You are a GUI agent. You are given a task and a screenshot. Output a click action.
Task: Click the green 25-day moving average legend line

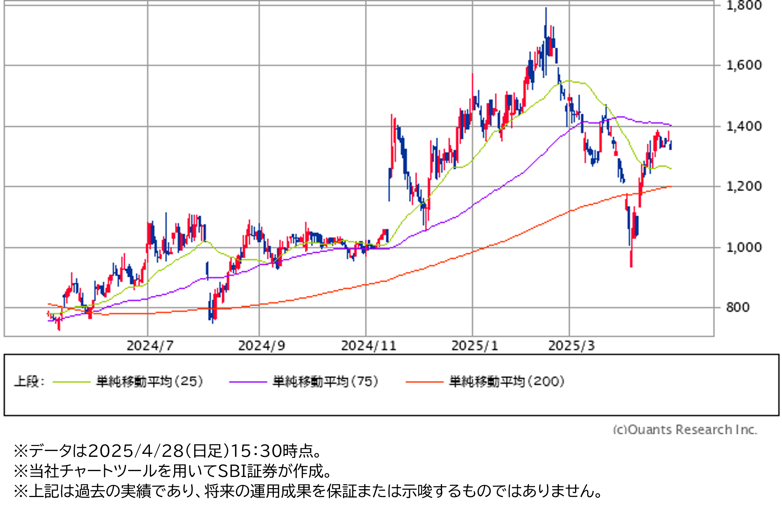pyautogui.click(x=72, y=382)
